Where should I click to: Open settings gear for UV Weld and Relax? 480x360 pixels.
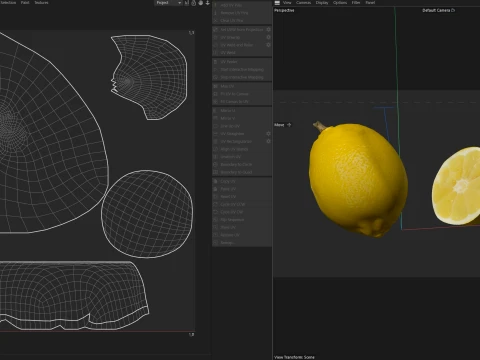(x=268, y=45)
